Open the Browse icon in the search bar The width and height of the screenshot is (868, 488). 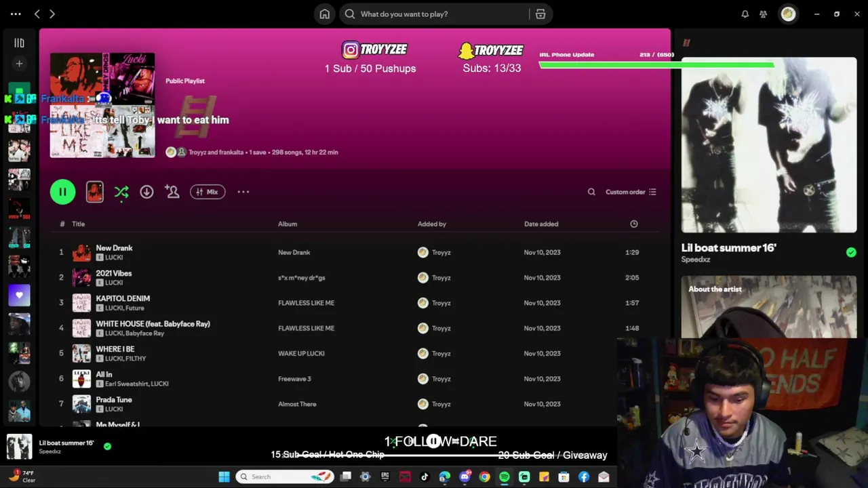(x=540, y=14)
